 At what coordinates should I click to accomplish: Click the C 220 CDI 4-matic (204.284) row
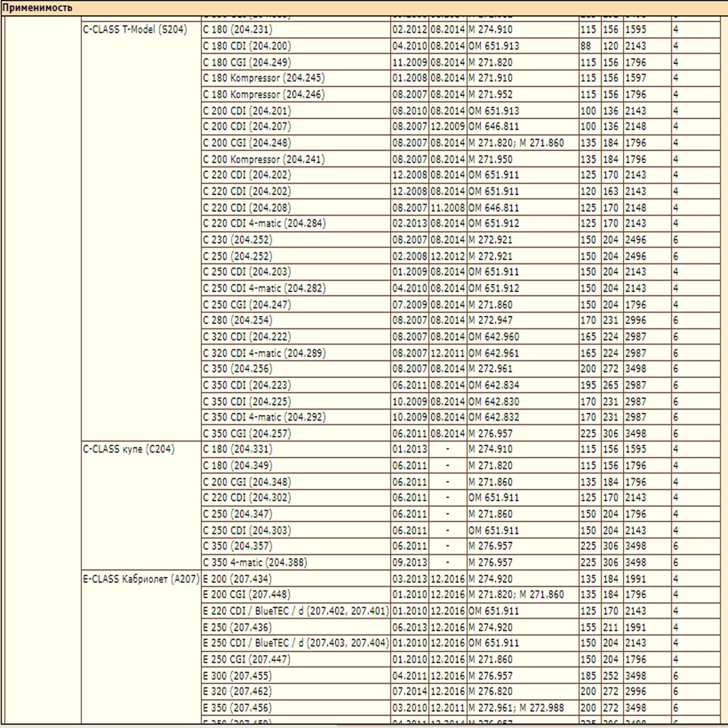264,223
